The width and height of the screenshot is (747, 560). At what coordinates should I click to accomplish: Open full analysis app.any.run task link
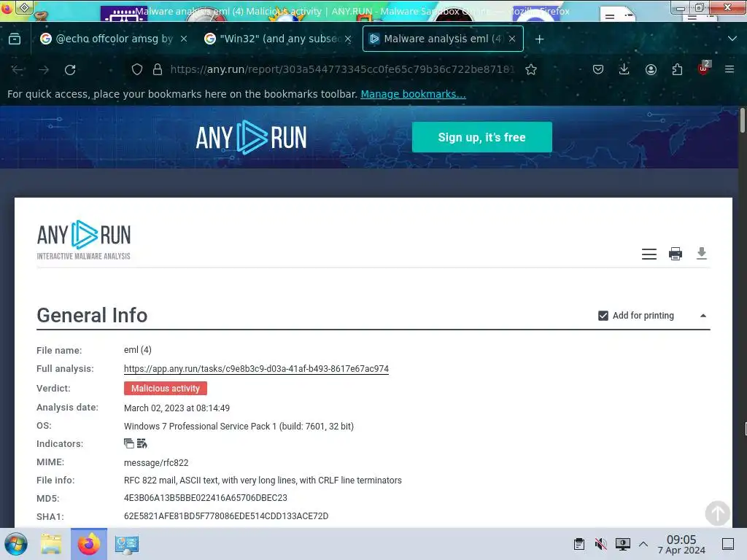(x=256, y=369)
